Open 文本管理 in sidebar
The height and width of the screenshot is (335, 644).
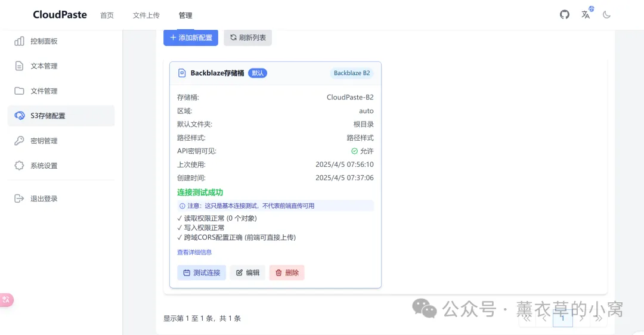pos(61,66)
